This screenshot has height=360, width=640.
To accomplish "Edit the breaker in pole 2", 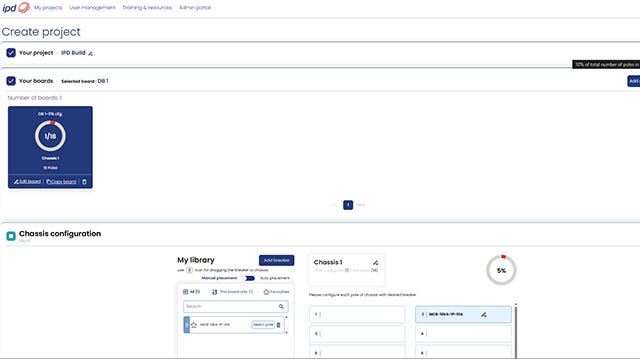I will [x=484, y=314].
